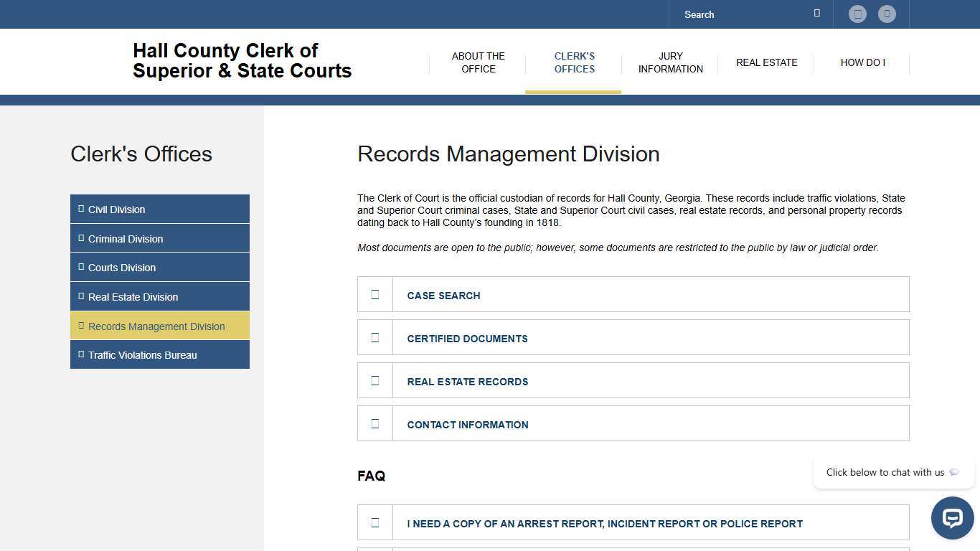Viewport: 980px width, 551px height.
Task: Click the icon beside Records Management Division
Action: pos(81,325)
